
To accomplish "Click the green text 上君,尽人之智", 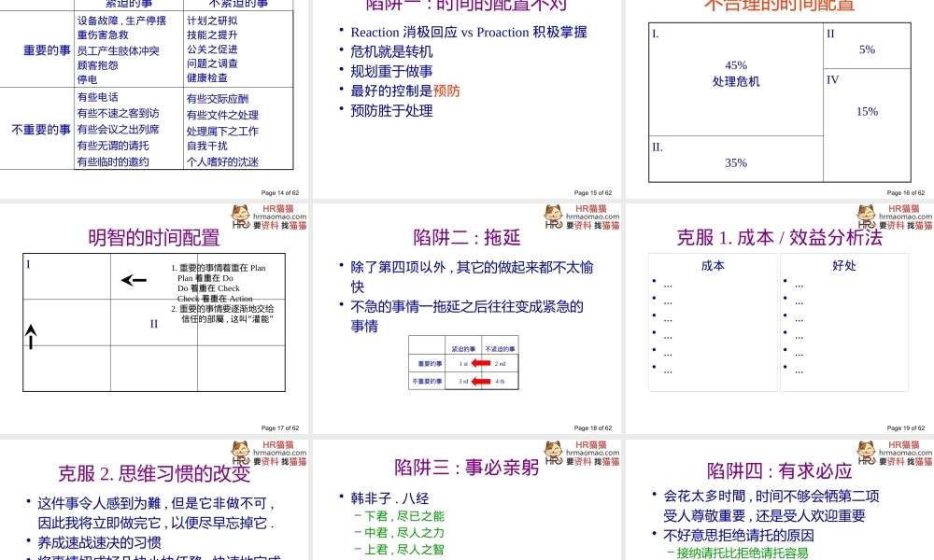I will (x=404, y=550).
